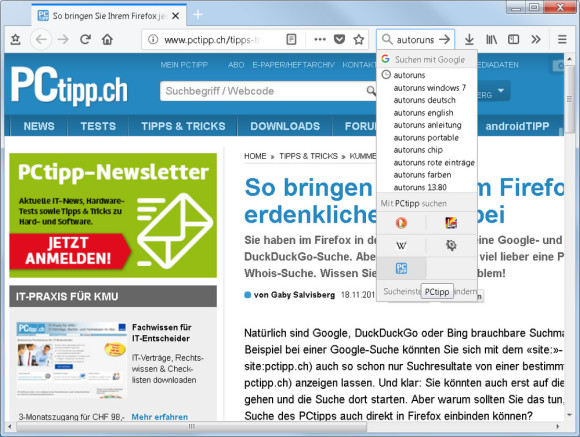Open the IT-Praxis brochure thumbnail image

(71, 360)
